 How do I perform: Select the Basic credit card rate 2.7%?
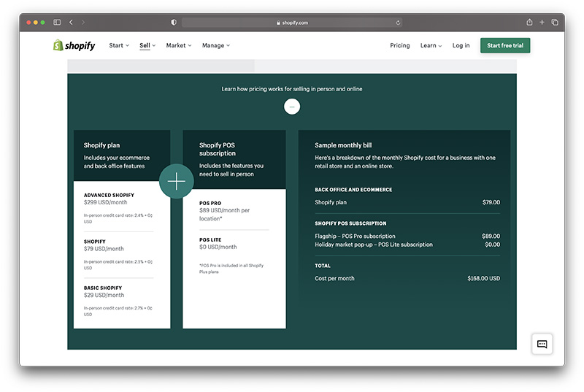click(x=118, y=311)
